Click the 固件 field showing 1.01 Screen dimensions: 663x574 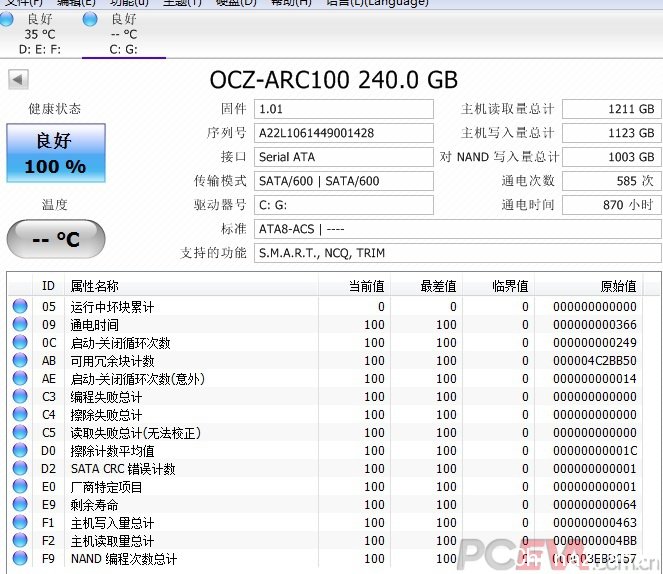click(343, 109)
